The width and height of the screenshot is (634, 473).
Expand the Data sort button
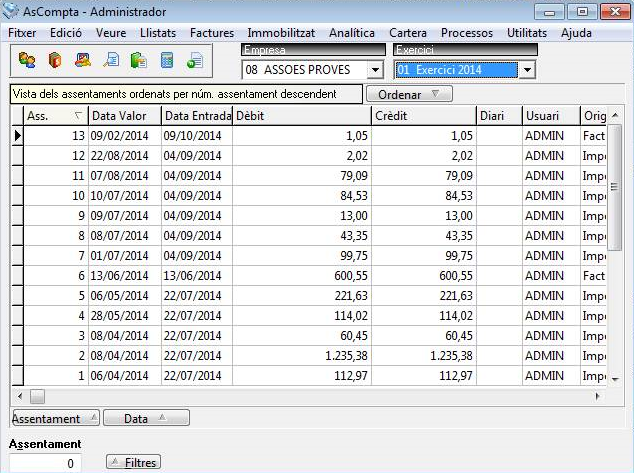tap(146, 418)
